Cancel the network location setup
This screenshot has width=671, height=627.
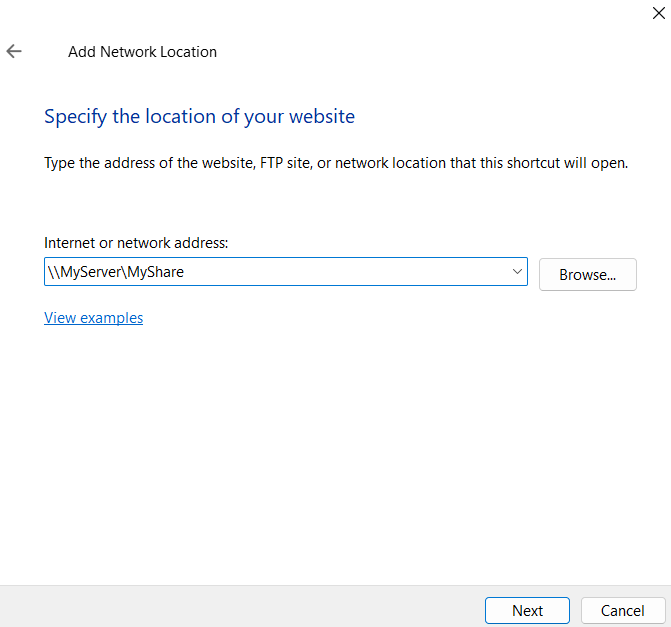pos(622,611)
